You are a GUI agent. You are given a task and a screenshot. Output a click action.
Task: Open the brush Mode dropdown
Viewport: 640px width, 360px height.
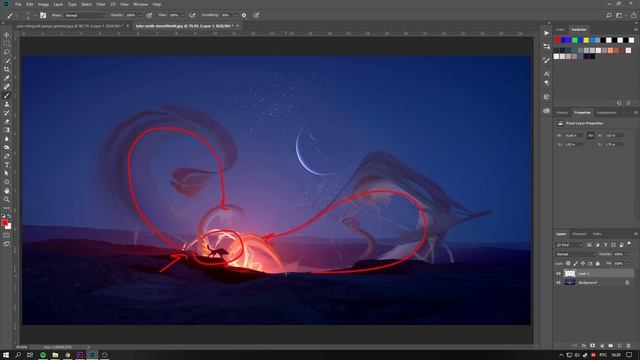[x=85, y=15]
